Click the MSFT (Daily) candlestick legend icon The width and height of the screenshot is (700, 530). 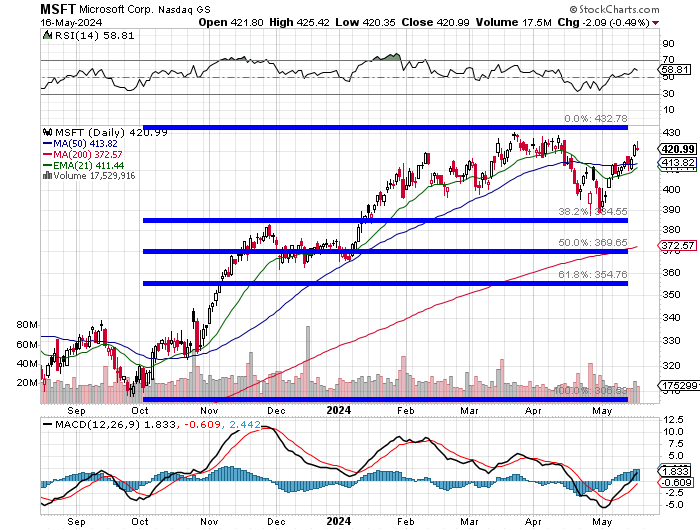pos(48,132)
